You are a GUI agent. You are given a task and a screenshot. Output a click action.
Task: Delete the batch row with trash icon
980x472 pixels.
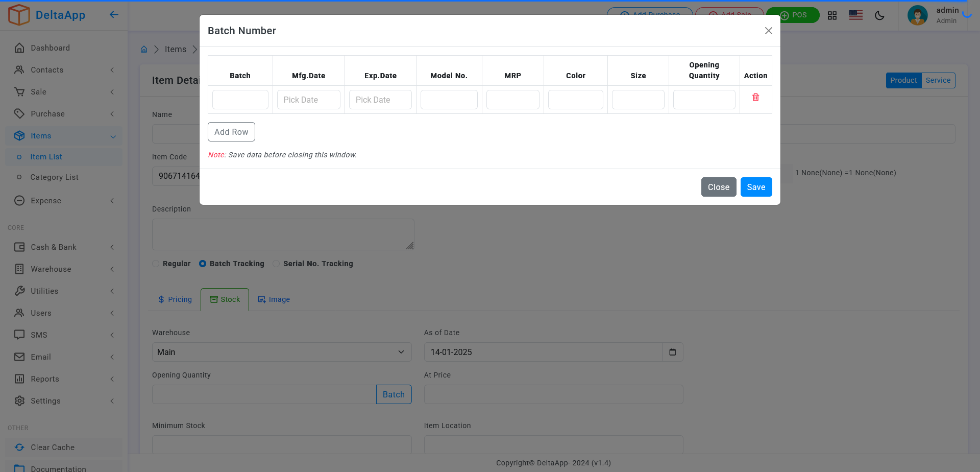(755, 97)
